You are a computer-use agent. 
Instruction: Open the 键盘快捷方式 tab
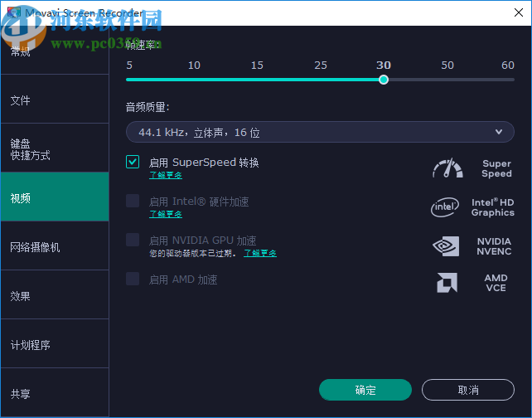tap(55, 148)
